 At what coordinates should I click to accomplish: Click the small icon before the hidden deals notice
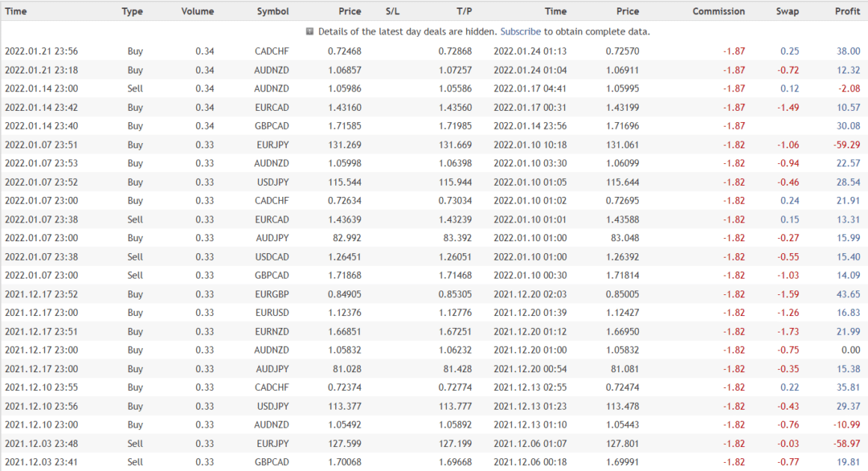click(310, 31)
